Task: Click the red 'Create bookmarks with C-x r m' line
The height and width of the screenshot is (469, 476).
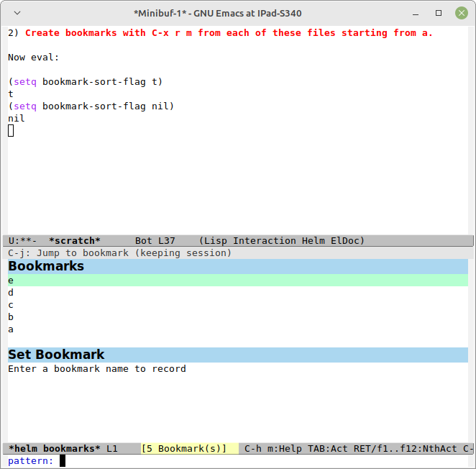Action: coord(229,33)
